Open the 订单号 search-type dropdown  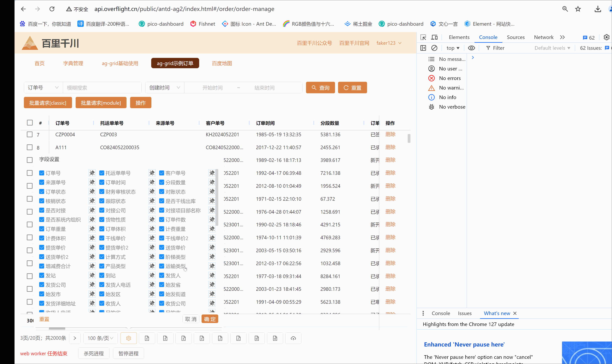[x=43, y=88]
